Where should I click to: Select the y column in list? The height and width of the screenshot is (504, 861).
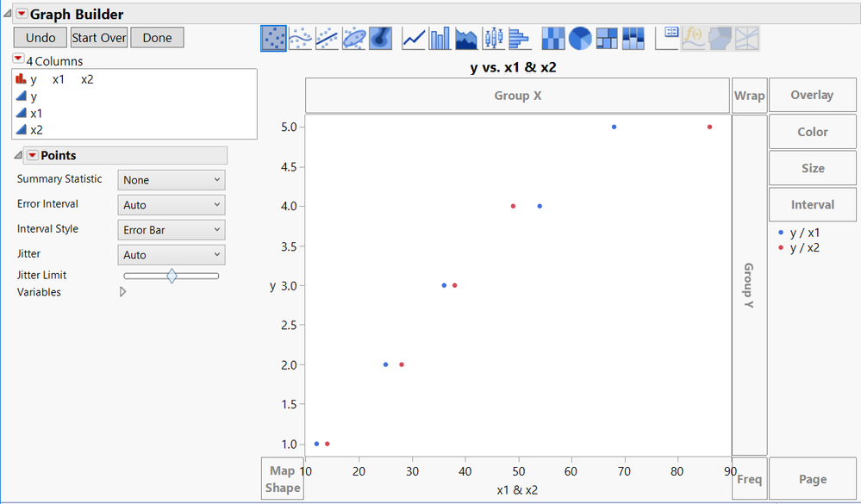pos(134,96)
